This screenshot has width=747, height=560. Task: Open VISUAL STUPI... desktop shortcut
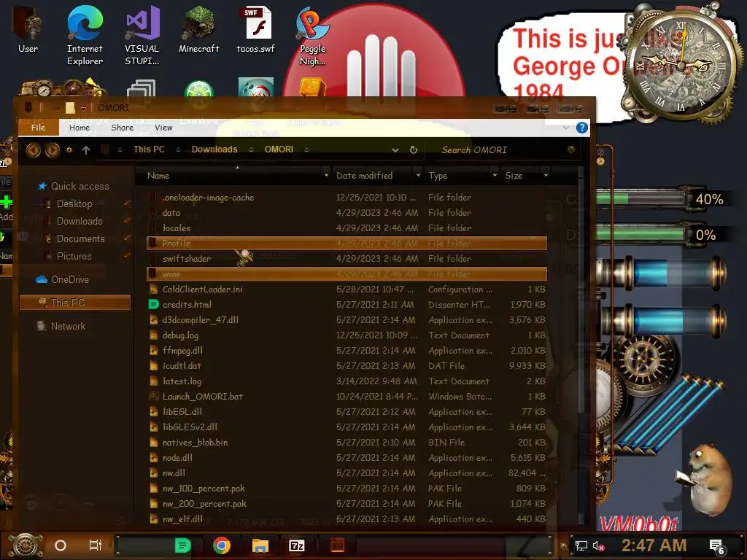click(142, 34)
